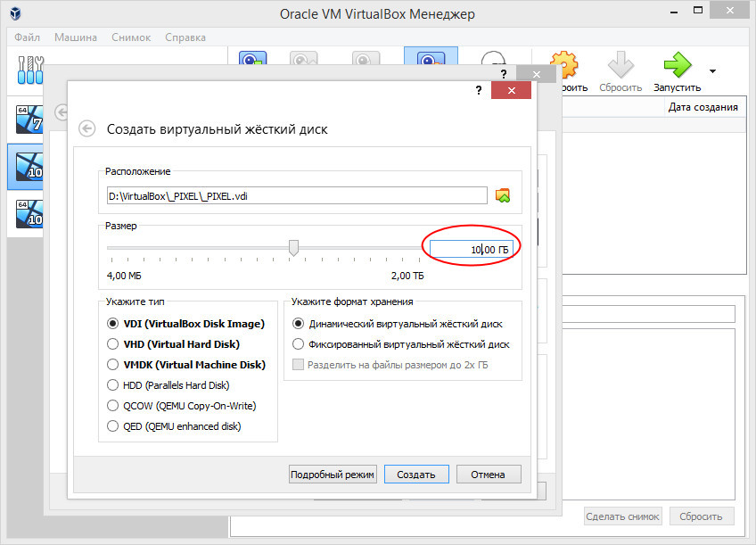Toggle Разделить на файлы размером до 2х ГБ

click(x=390, y=365)
